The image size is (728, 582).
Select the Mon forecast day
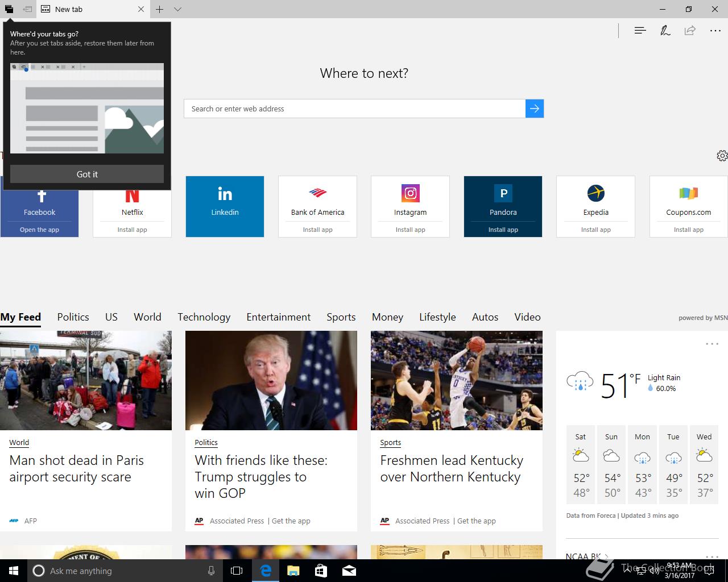(x=642, y=464)
